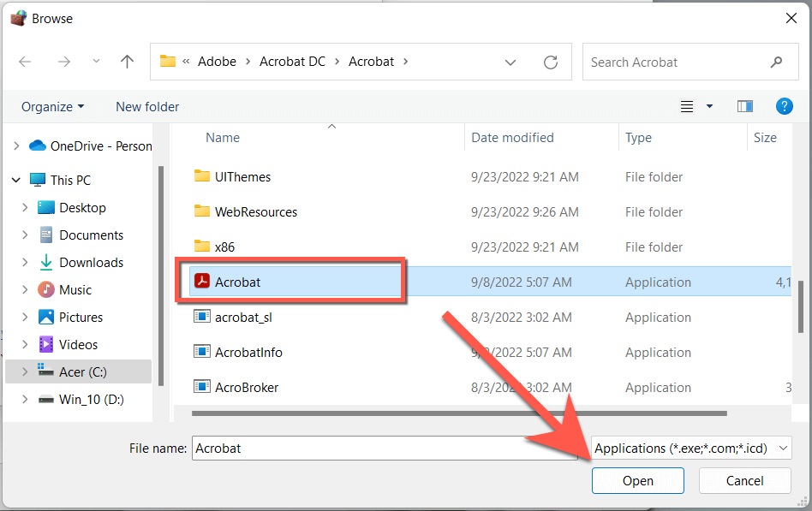Open the view layout icon
Screen dimensions: 812x511
click(687, 106)
